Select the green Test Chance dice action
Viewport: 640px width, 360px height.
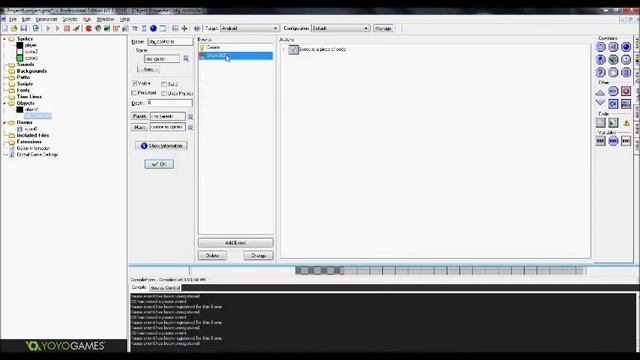coord(613,60)
